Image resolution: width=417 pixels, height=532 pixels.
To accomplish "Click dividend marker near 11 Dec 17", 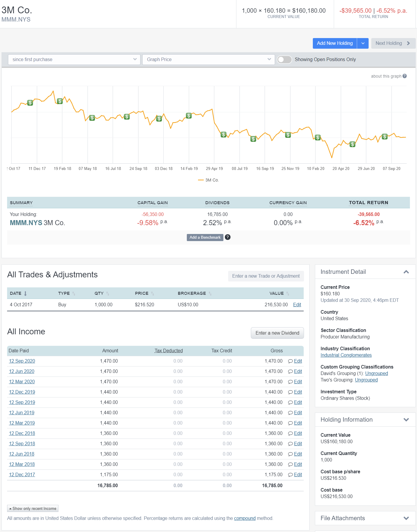I will pyautogui.click(x=30, y=103).
